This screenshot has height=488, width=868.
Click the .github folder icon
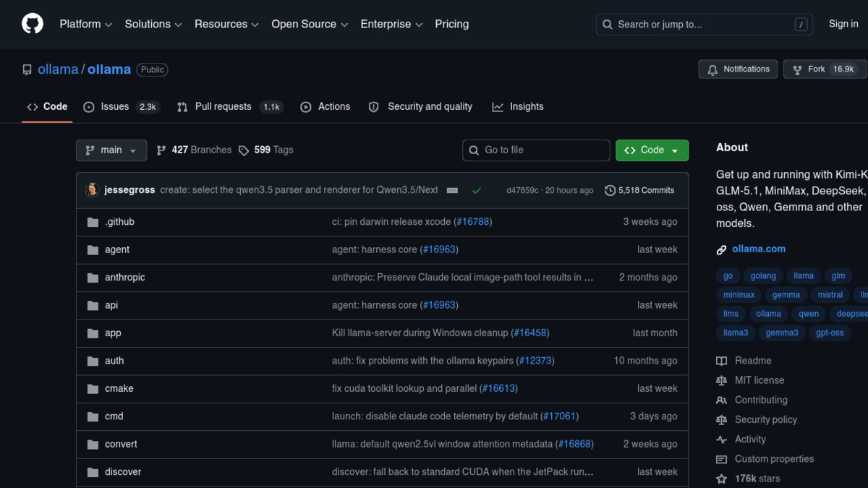click(x=93, y=222)
